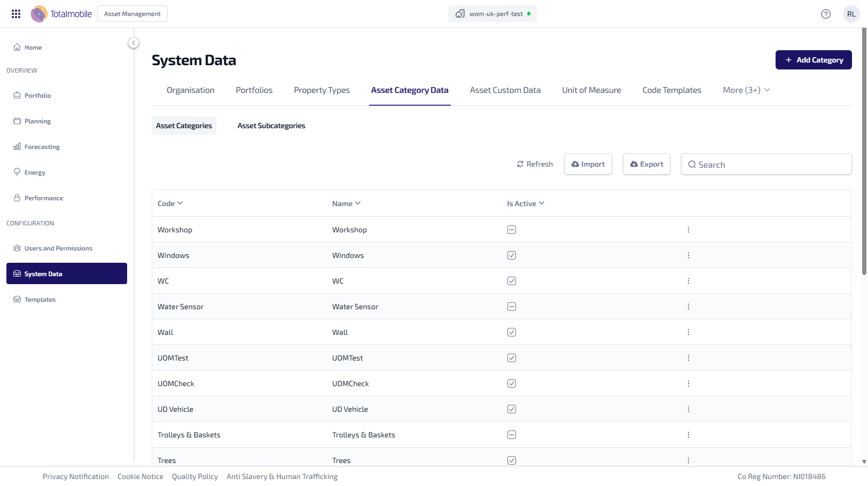Open the Is Active column filter dropdown
The image size is (868, 486).
(526, 203)
